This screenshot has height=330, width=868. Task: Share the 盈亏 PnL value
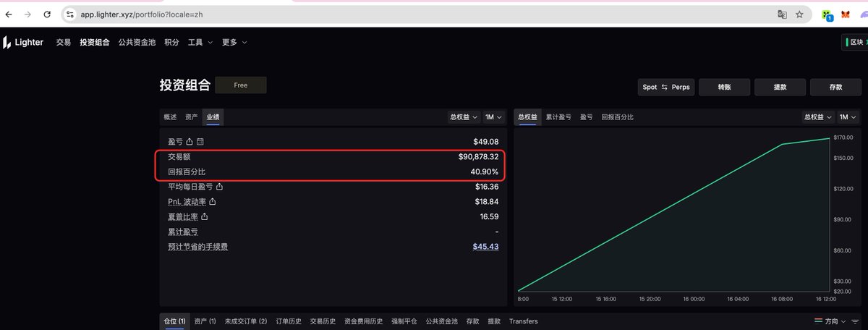point(190,142)
